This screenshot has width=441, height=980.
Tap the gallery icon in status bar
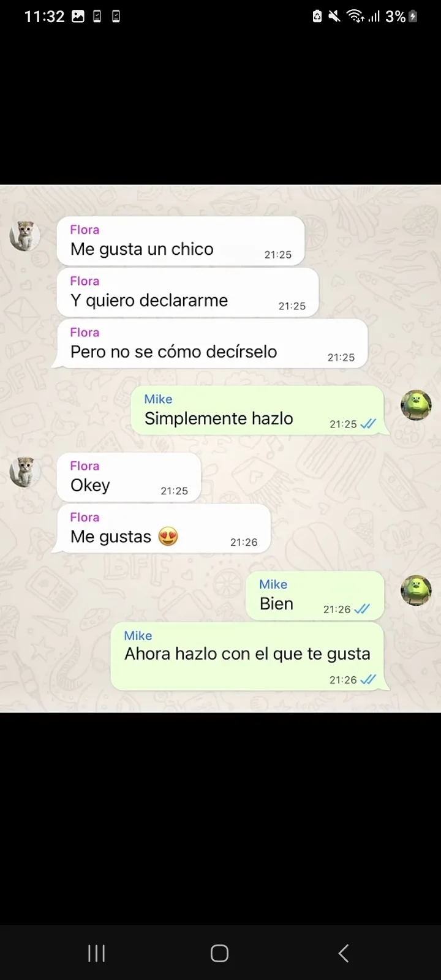78,17
